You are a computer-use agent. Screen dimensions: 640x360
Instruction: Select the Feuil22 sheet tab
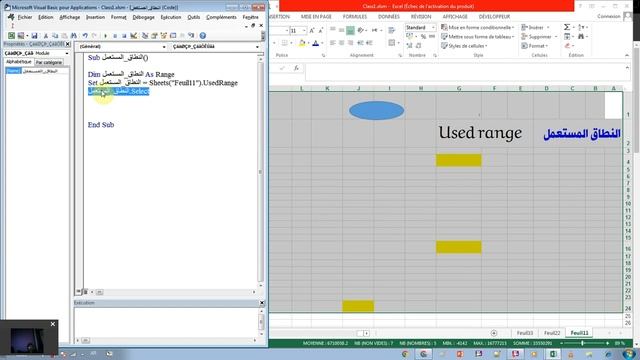point(552,333)
